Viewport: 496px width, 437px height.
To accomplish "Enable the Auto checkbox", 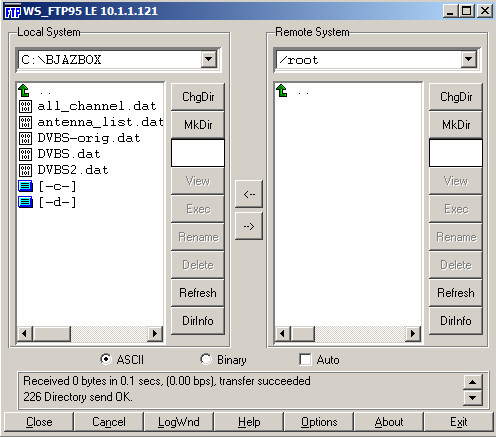I will 305,360.
